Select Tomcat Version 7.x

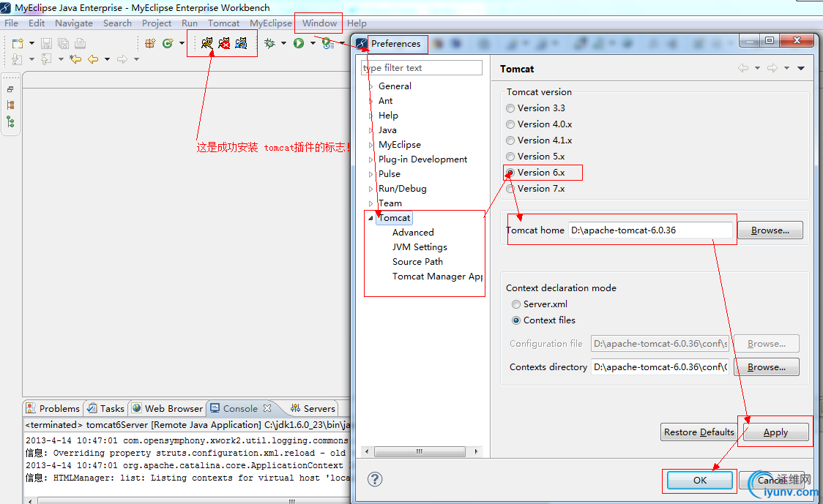[535, 189]
